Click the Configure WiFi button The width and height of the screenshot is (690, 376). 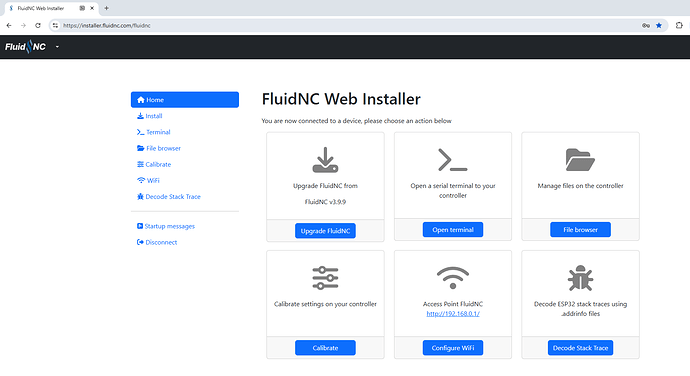click(453, 348)
